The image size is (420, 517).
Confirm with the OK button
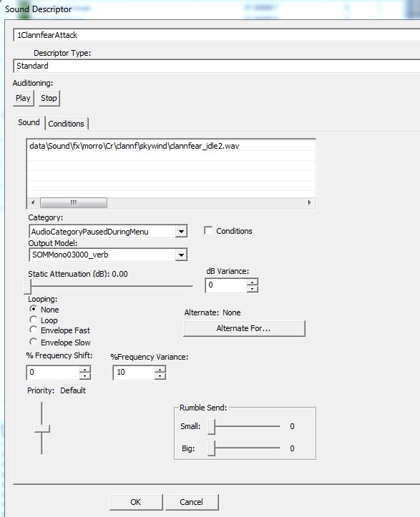[x=136, y=502]
